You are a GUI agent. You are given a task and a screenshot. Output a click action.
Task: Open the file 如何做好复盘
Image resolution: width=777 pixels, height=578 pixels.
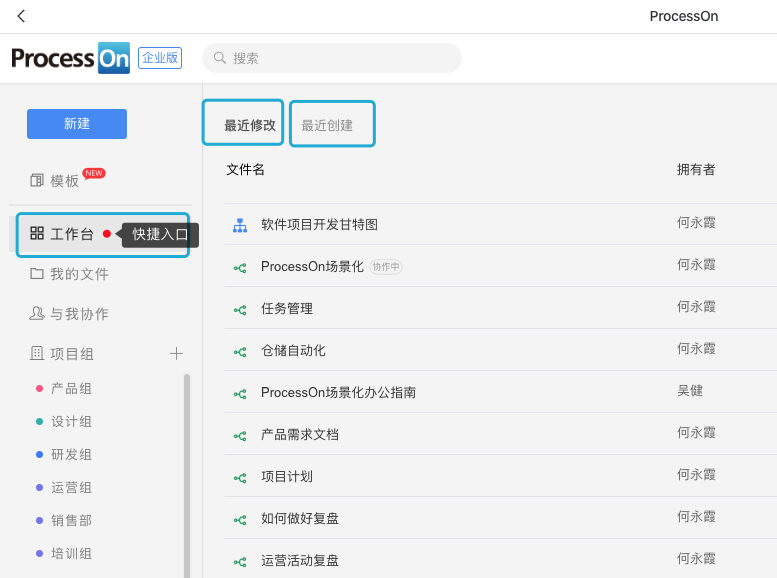tap(300, 519)
